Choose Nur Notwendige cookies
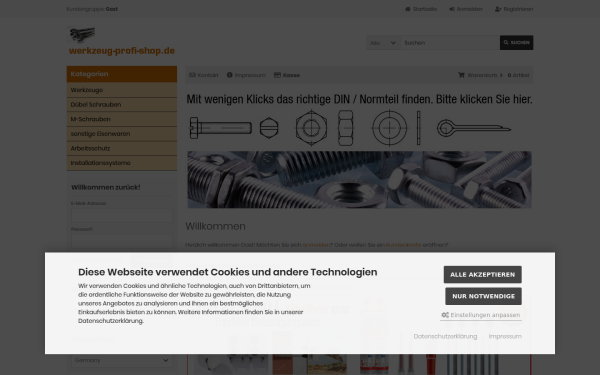Viewport: 600px width, 375px height. pos(483,296)
